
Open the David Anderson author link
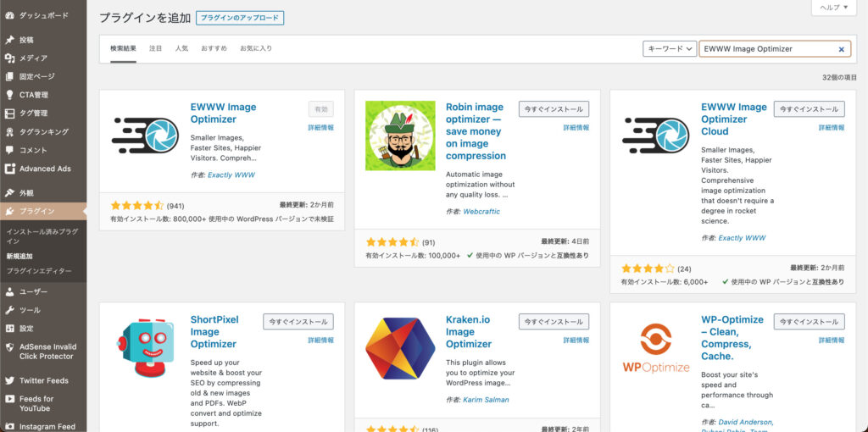point(746,422)
